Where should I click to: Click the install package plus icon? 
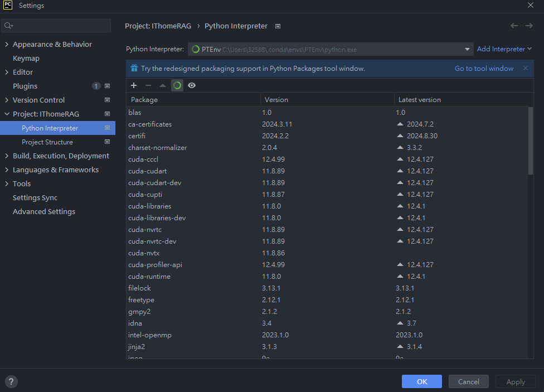(x=134, y=85)
